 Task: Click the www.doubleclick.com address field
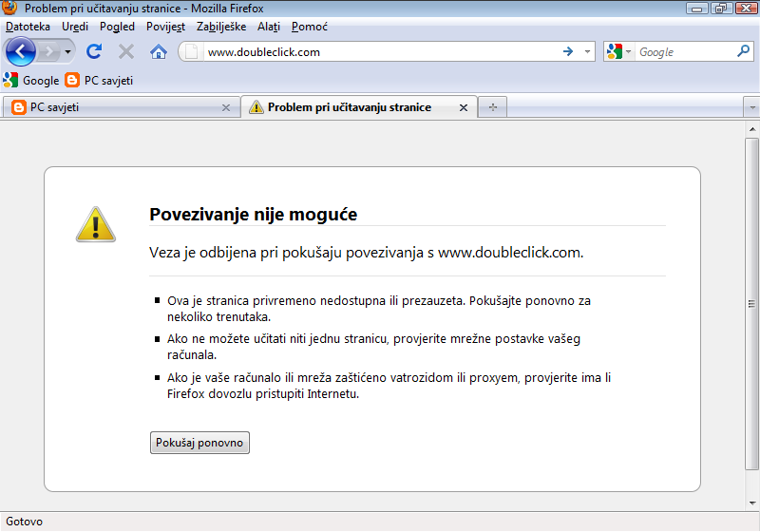381,52
